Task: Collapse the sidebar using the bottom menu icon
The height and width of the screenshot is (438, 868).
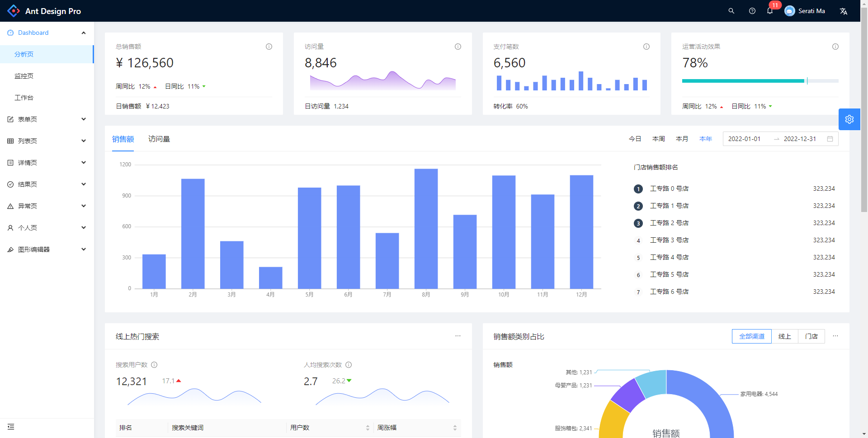Action: point(11,427)
